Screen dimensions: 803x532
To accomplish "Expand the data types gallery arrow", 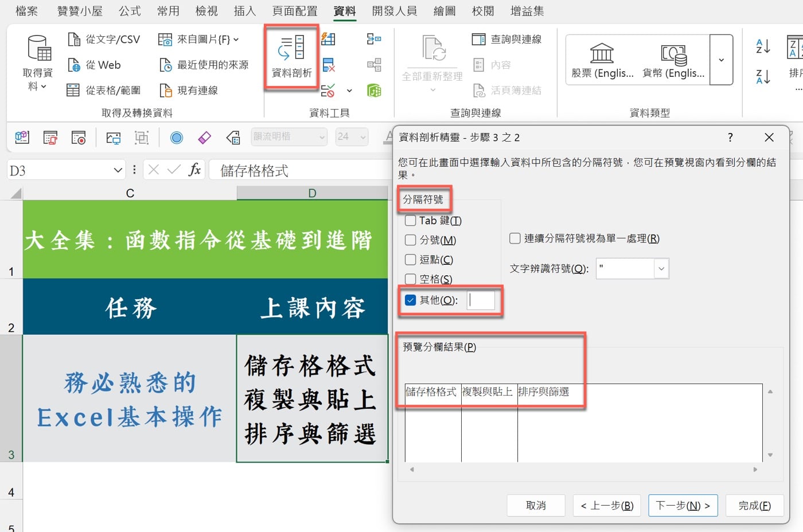I will [721, 60].
